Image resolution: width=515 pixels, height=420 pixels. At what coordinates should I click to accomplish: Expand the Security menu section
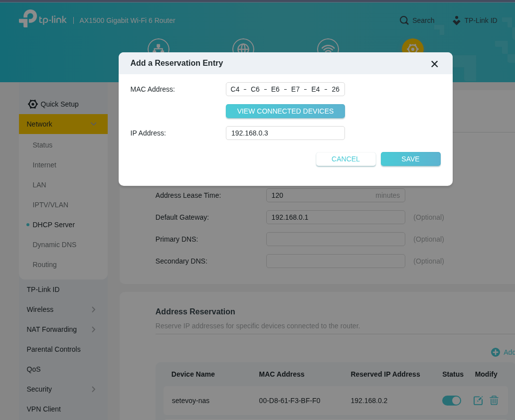(x=93, y=389)
